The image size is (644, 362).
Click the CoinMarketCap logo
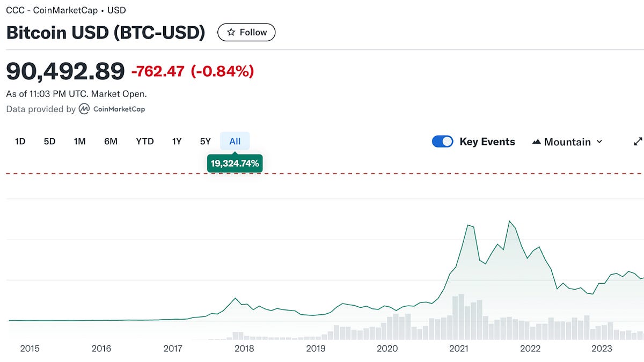click(84, 109)
